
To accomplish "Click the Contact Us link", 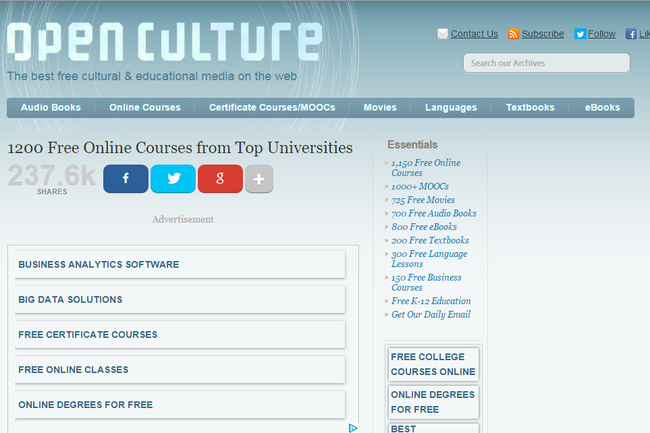I will [x=474, y=34].
